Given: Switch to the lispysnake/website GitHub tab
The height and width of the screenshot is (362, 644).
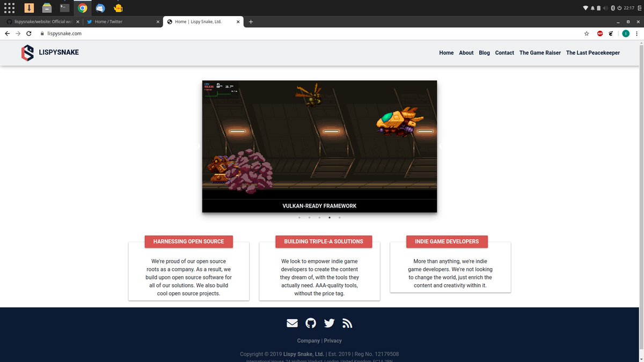Looking at the screenshot, I should pyautogui.click(x=42, y=21).
